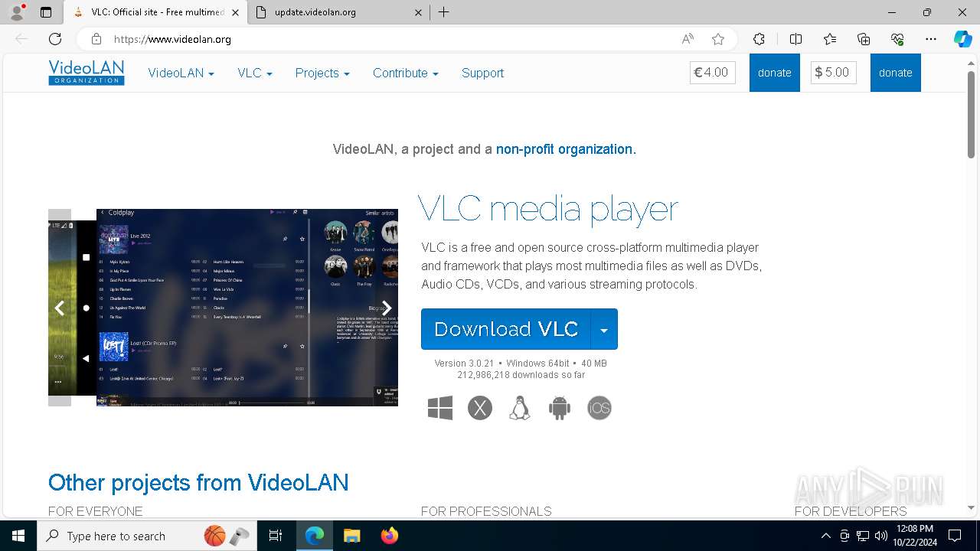980x551 pixels.
Task: Expand the VLC menu
Action: click(x=255, y=73)
